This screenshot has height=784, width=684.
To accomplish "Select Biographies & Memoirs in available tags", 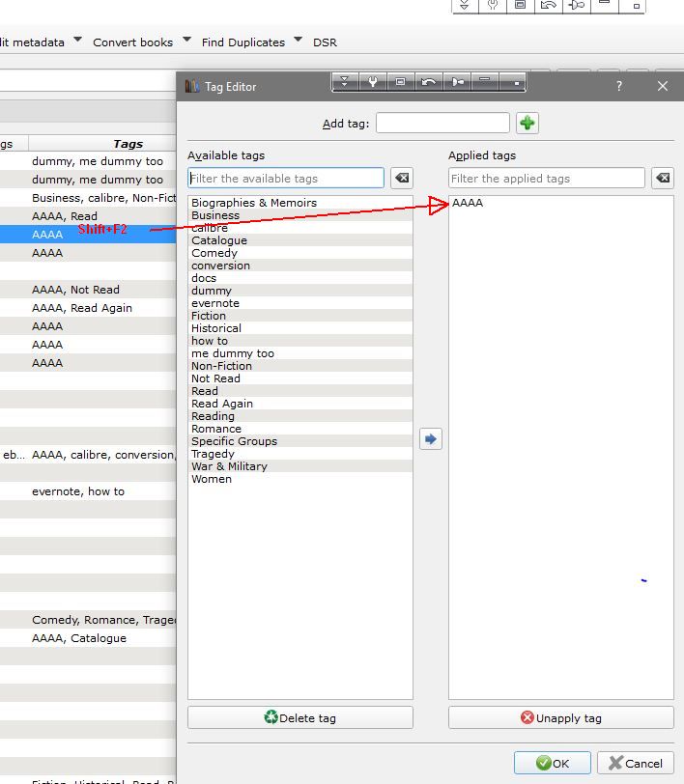I will click(300, 203).
